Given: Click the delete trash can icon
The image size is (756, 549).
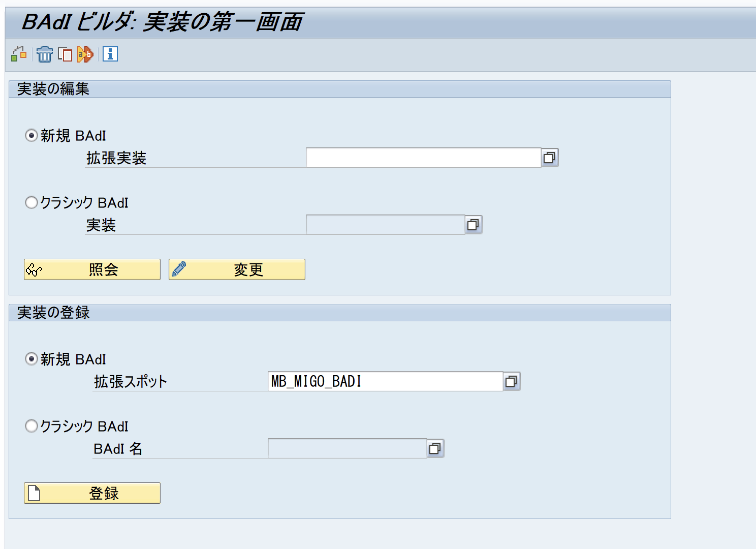Looking at the screenshot, I should click(x=44, y=54).
